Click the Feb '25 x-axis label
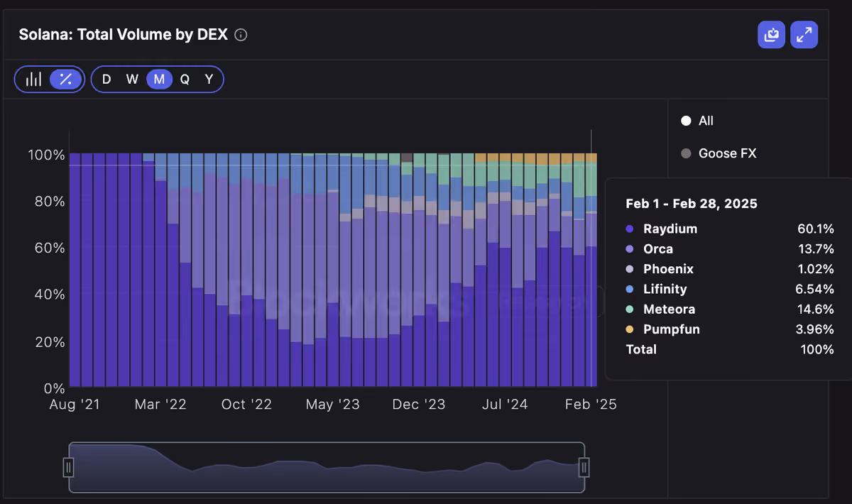Viewport: 852px width, 504px height. pos(591,405)
